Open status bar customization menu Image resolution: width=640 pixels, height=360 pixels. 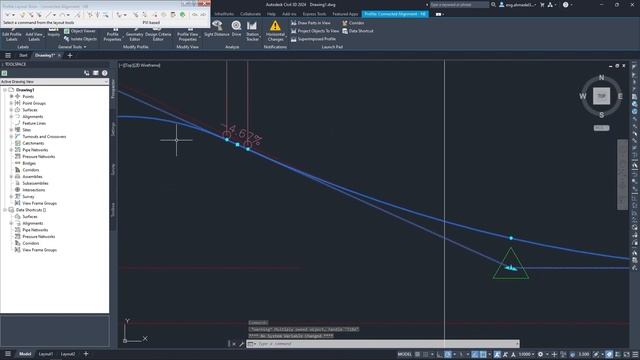(x=635, y=354)
